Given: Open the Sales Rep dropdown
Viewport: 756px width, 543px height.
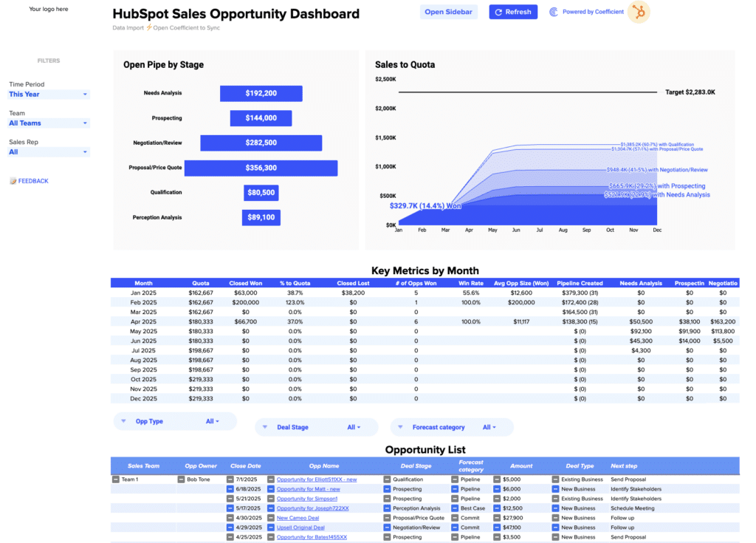Looking at the screenshot, I should tap(49, 152).
